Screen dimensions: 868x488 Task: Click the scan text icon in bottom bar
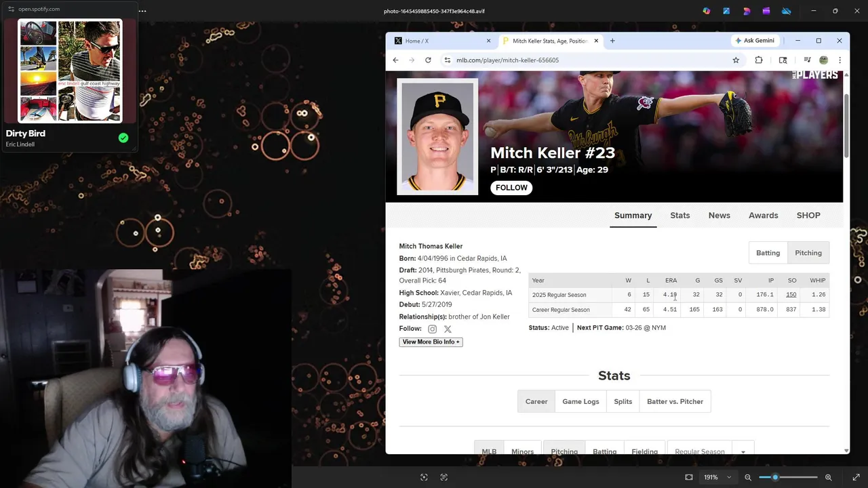click(444, 477)
